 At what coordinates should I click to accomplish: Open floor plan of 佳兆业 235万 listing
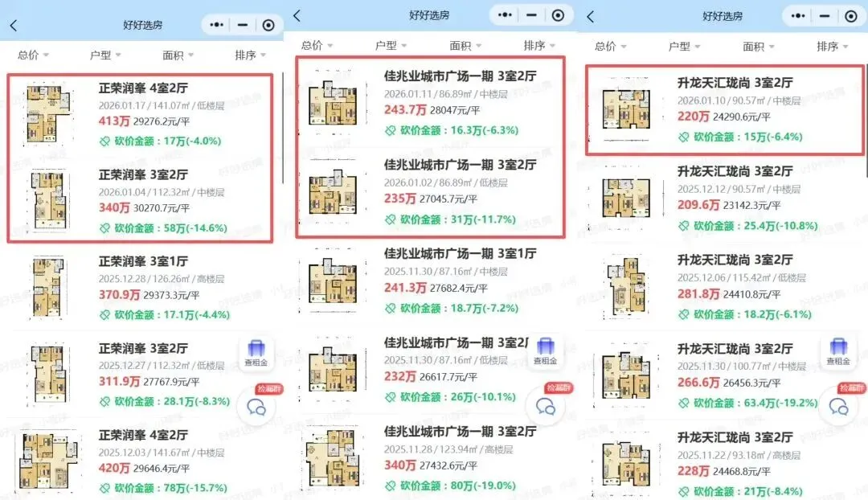tap(333, 192)
